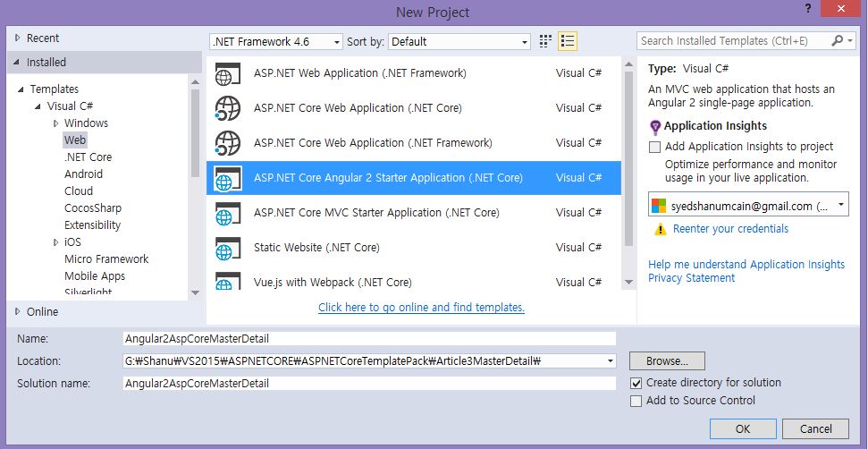Click template list scroll up arrow
This screenshot has width=868, height=449.
(x=628, y=64)
